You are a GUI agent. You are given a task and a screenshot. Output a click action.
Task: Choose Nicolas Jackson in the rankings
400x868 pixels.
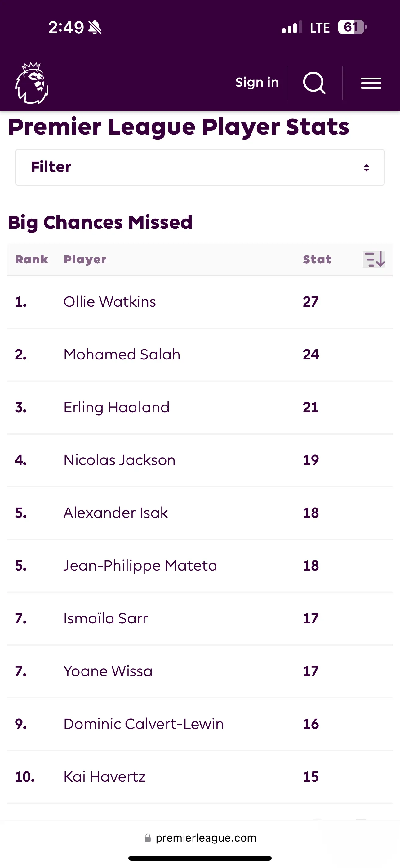(200, 460)
